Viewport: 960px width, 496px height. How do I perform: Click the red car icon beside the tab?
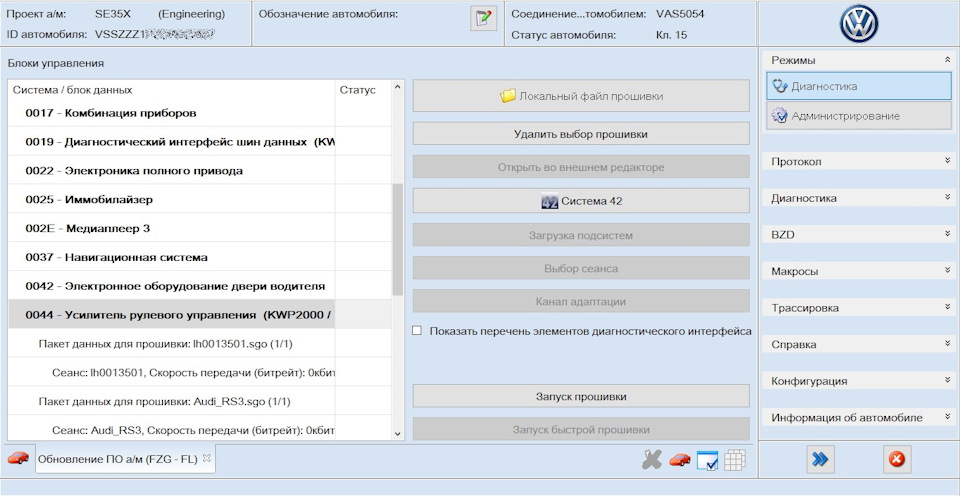18,458
